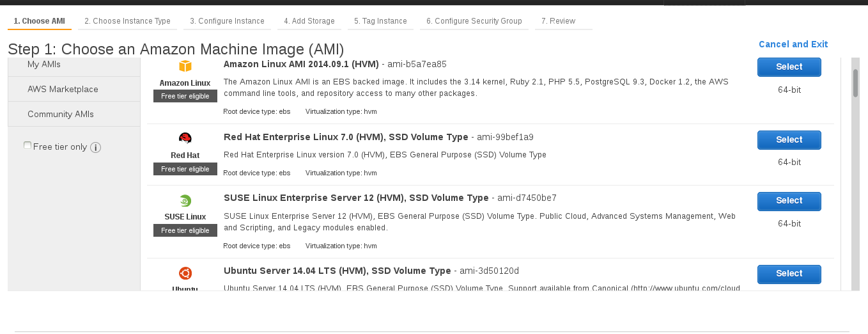The image size is (868, 334).
Task: Click the Cancel and Exit link
Action: (793, 44)
